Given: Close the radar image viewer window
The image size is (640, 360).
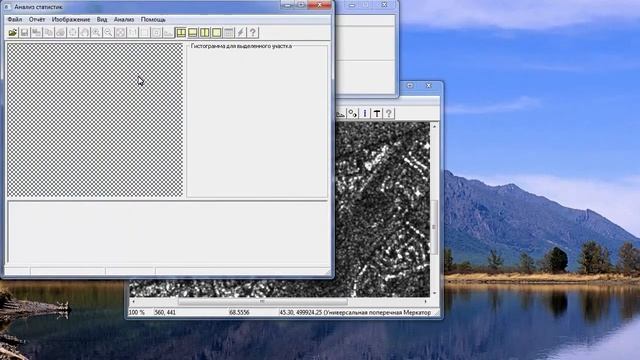Looking at the screenshot, I should pyautogui.click(x=429, y=85).
